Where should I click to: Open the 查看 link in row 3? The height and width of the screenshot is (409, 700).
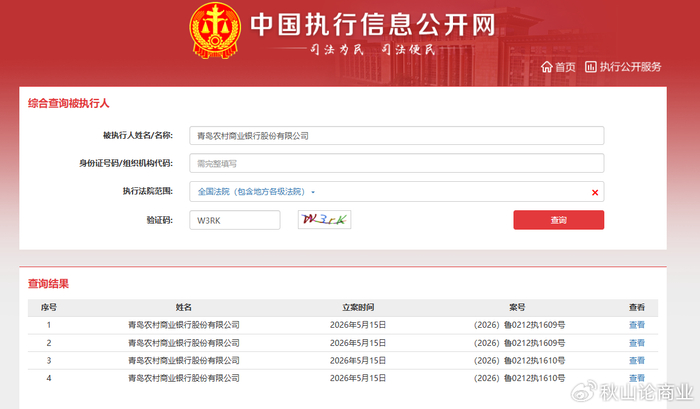click(637, 360)
